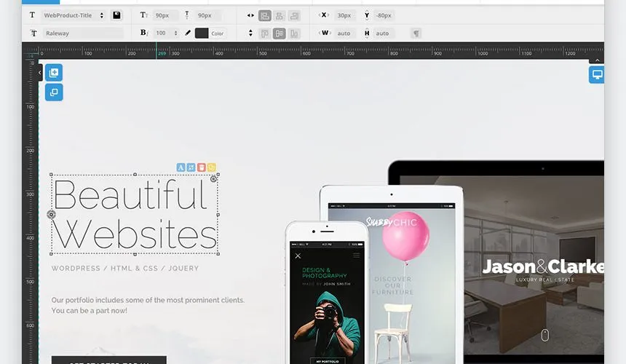626x364 pixels.
Task: Save the WebProduct-Title style preset
Action: click(x=116, y=15)
